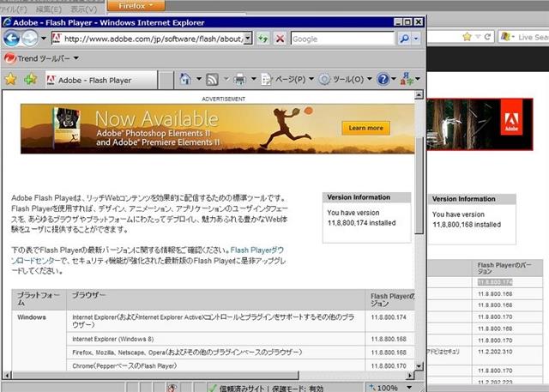Screen dimensions: 549x392
Task: Open the search provider dropdown arrow
Action: (415, 39)
